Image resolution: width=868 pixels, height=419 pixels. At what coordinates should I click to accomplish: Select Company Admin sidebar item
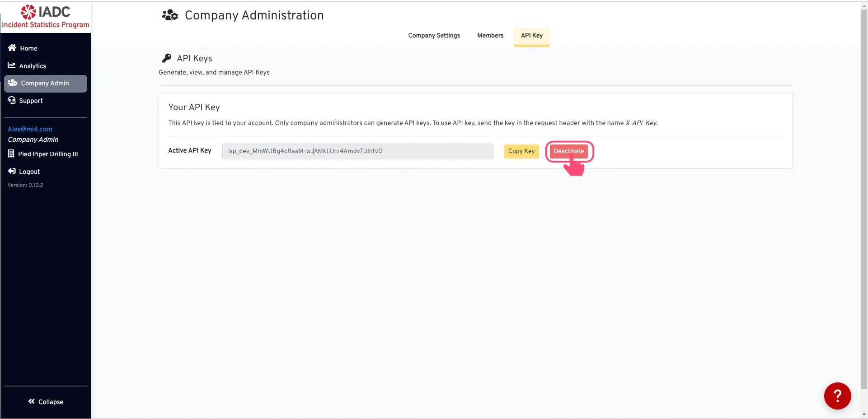coord(46,84)
